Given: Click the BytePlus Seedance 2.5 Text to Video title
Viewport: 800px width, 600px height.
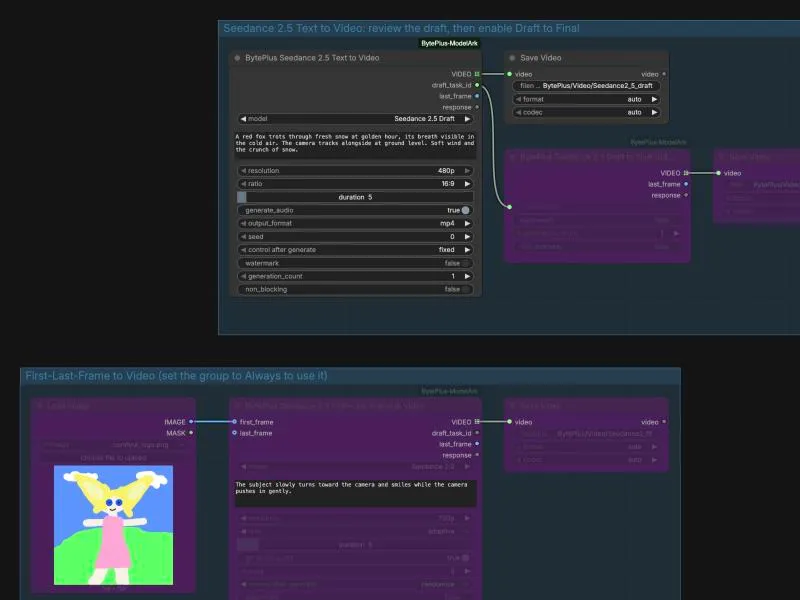Looking at the screenshot, I should click(312, 58).
